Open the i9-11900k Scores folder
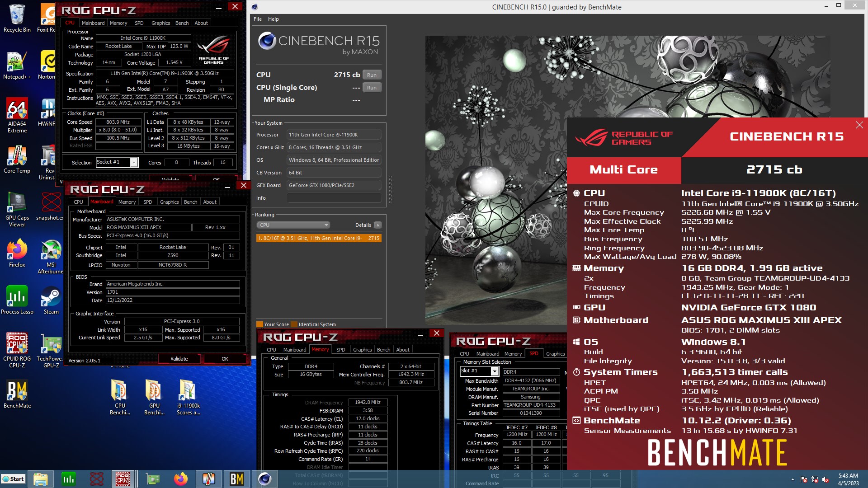Viewport: 868px width, 488px height. [188, 398]
